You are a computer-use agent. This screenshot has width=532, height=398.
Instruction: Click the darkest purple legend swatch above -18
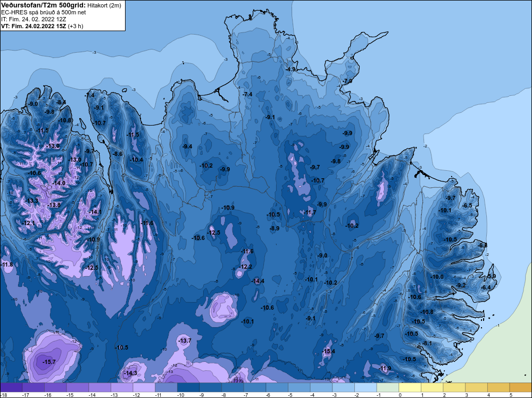(x=11, y=387)
